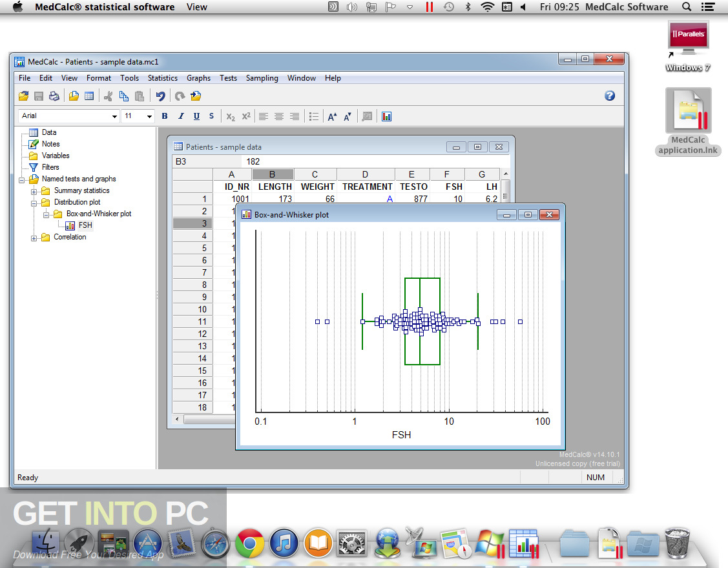
Task: Collapse the Distribution plot folder
Action: [34, 203]
